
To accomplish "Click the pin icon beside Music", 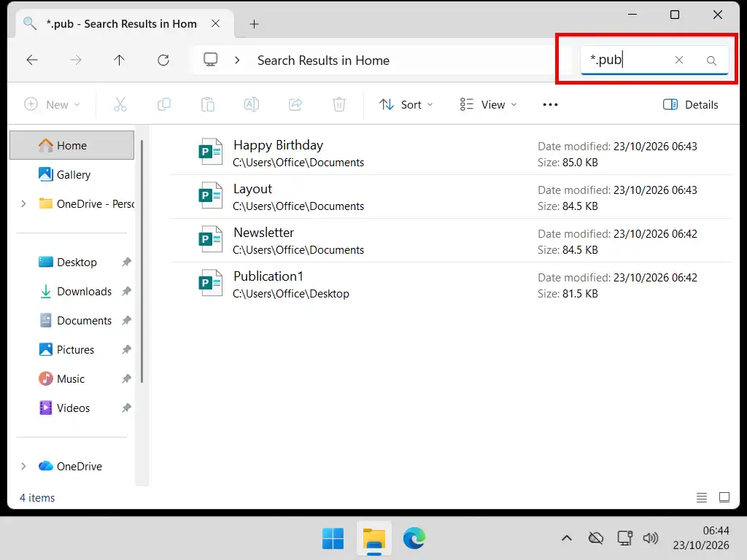I will tap(126, 378).
